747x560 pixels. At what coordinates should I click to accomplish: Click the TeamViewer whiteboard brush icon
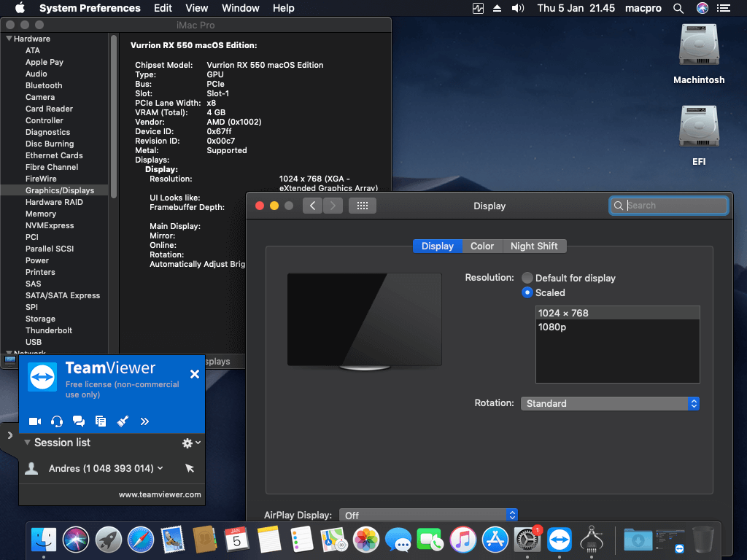[123, 421]
